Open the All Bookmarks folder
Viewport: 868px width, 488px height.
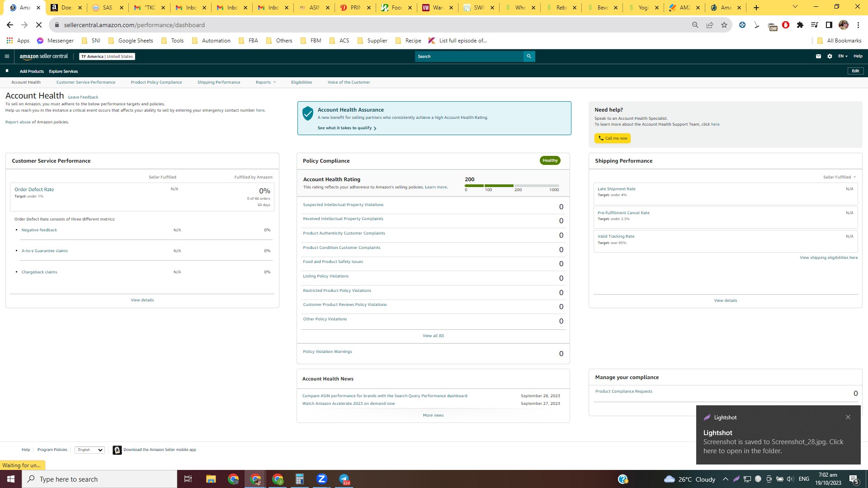[x=839, y=41]
